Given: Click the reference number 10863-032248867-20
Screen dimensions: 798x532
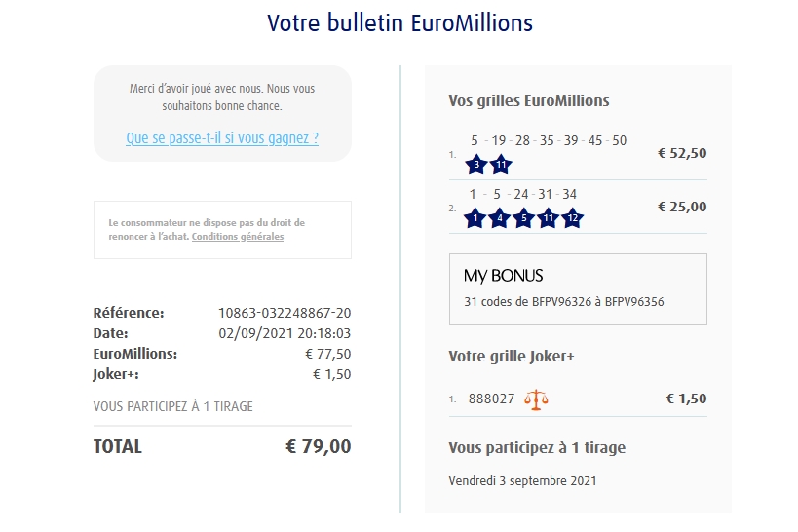Looking at the screenshot, I should pos(285,313).
